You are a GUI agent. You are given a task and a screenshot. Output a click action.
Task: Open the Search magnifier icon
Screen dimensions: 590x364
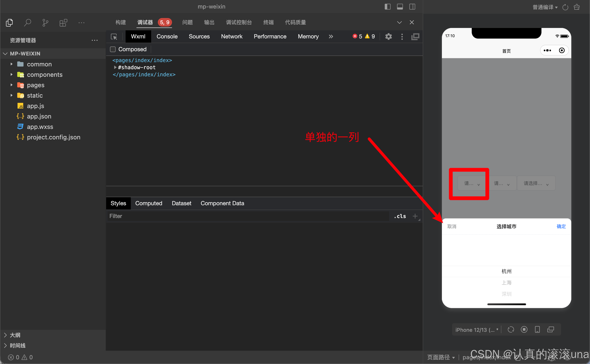click(x=27, y=23)
